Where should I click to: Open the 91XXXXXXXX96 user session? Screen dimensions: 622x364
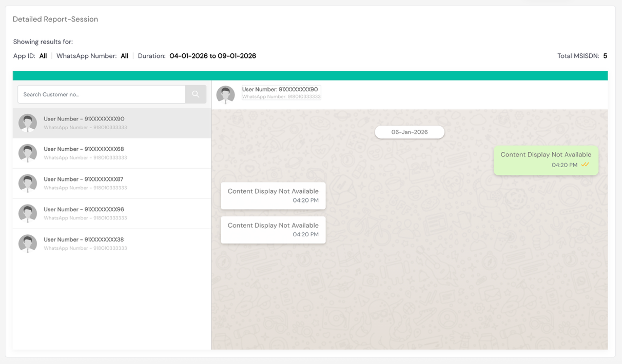pos(112,213)
